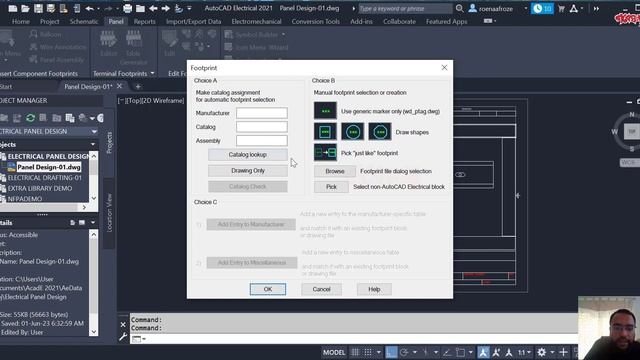Close the command line with X icon
The width and height of the screenshot is (640, 360).
[x=123, y=324]
